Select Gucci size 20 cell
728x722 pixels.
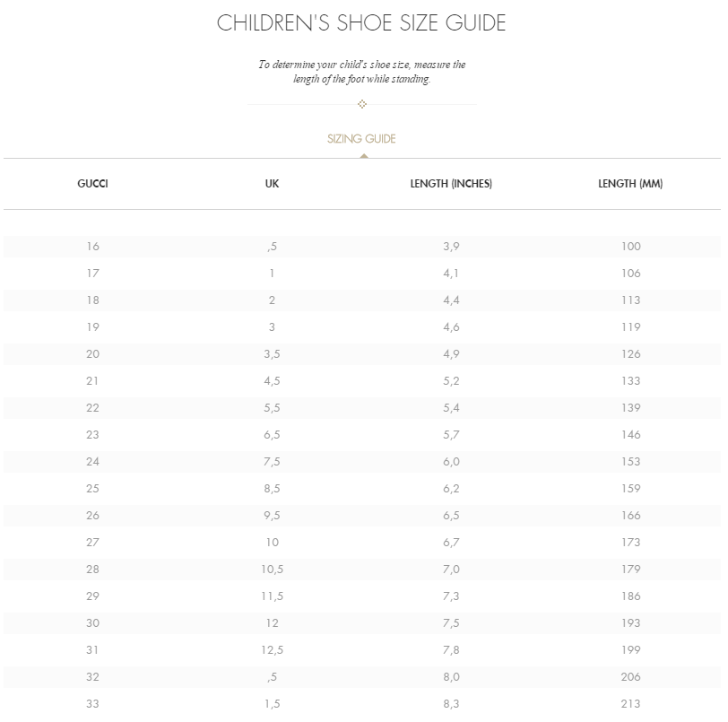pyautogui.click(x=93, y=354)
